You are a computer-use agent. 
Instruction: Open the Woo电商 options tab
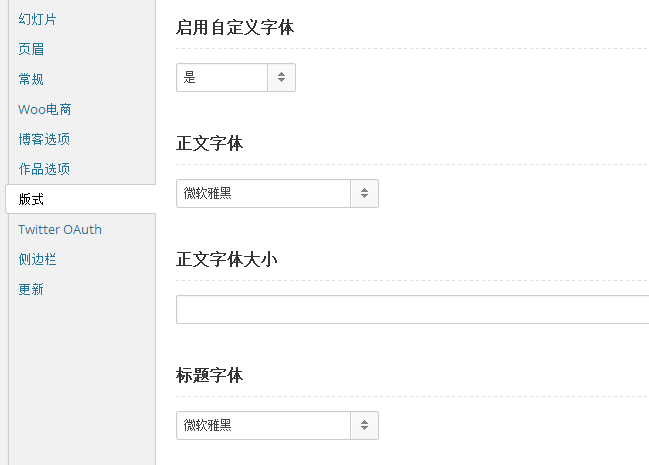(45, 109)
